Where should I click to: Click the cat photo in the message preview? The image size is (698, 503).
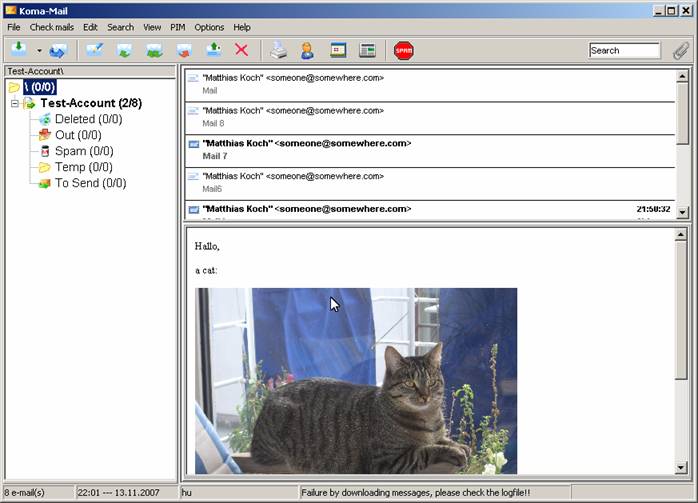coord(356,381)
